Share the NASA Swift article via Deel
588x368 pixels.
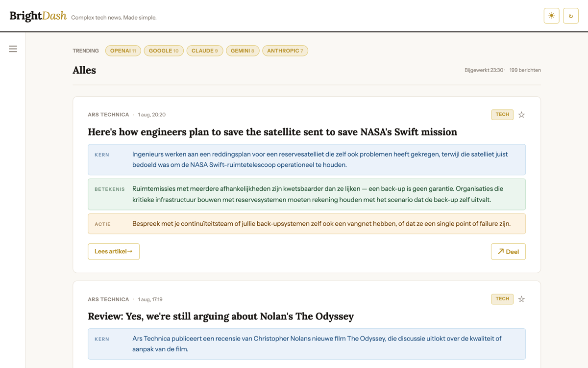click(x=508, y=252)
